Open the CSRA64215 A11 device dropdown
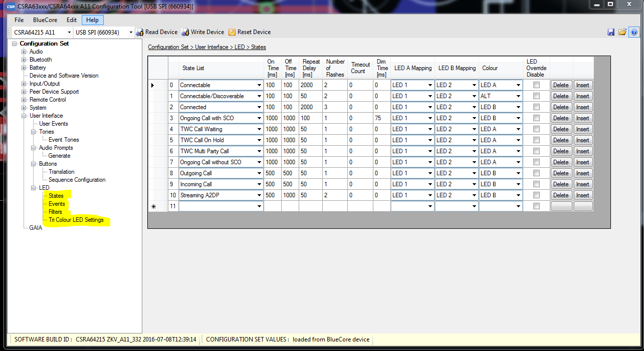This screenshot has height=351, width=644. tap(69, 33)
